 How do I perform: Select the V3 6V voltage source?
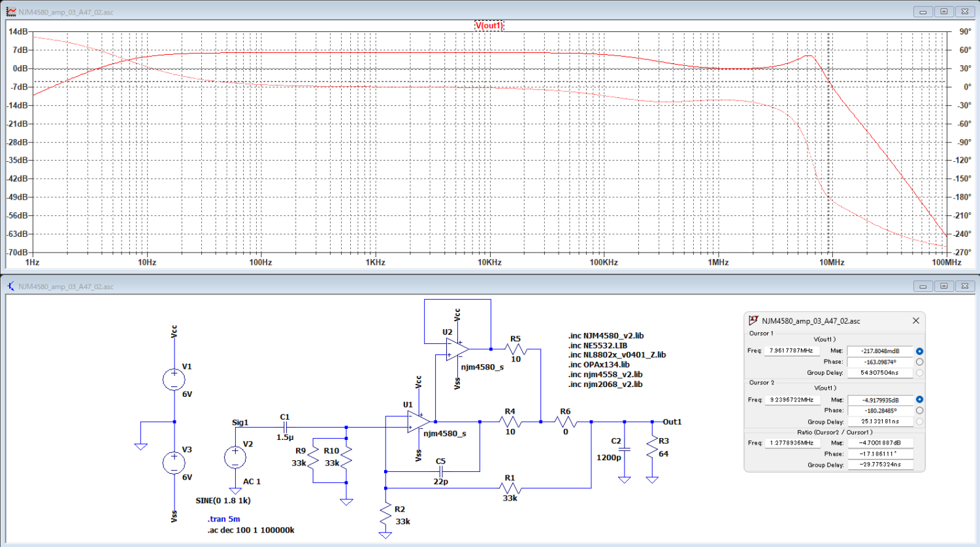(x=174, y=462)
